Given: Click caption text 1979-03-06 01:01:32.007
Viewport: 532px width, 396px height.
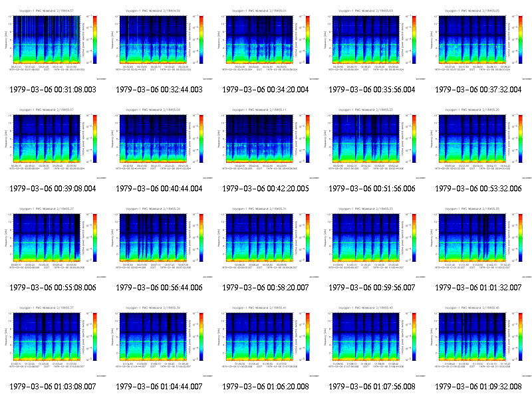Looking at the screenshot, I should click(x=478, y=288).
